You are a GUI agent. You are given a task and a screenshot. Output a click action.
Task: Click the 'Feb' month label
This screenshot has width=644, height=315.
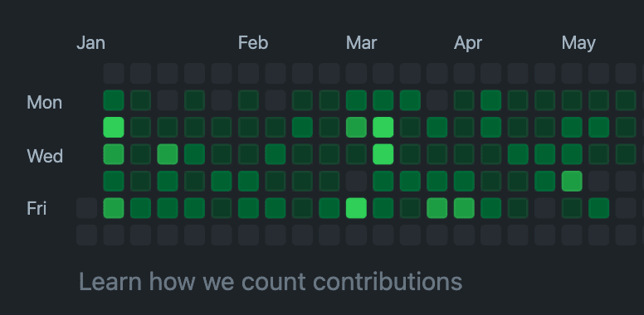click(253, 42)
